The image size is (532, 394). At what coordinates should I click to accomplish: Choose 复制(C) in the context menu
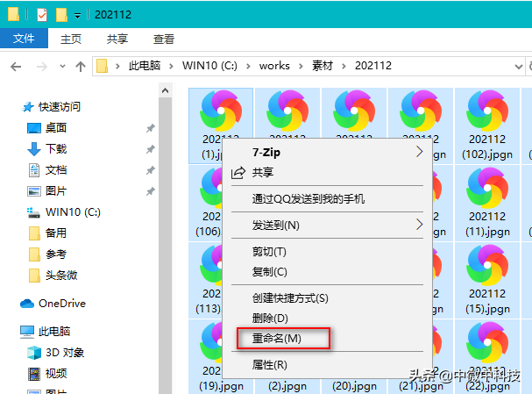point(328,272)
